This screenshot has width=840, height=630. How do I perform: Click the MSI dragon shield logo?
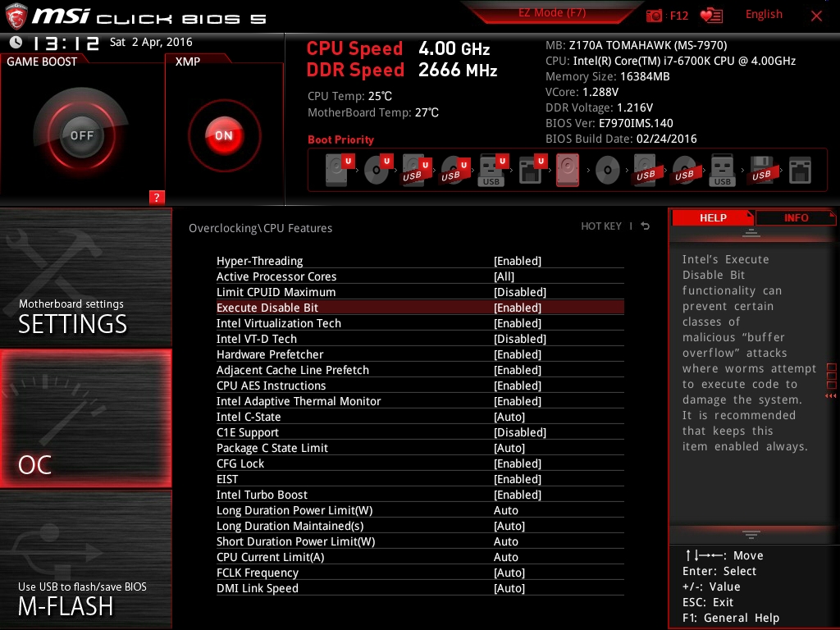(x=16, y=16)
